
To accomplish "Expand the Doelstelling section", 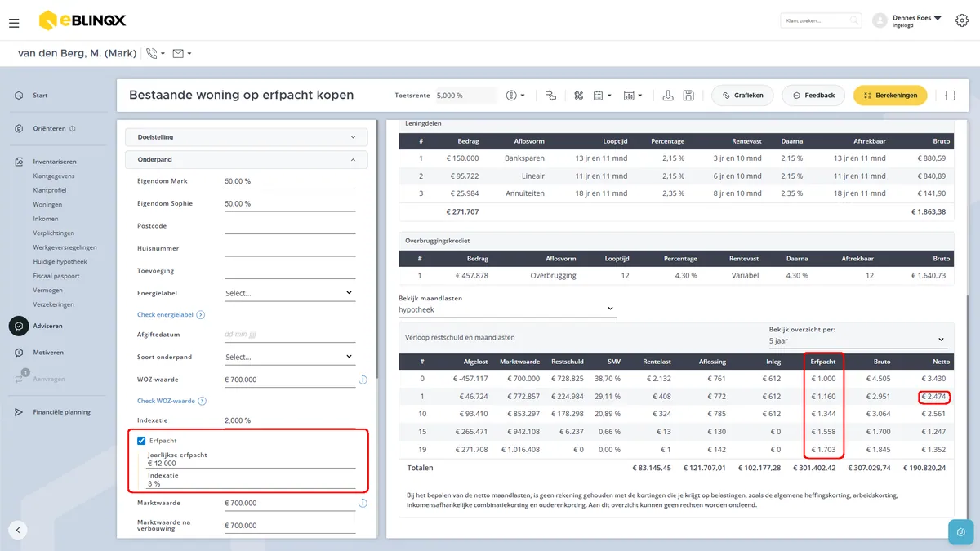I will coord(247,137).
